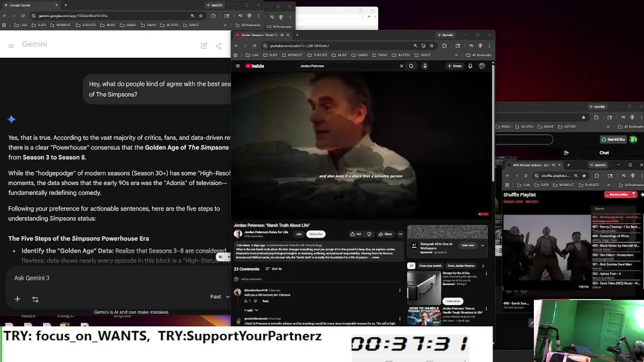Play 497 Kenny Chesney playlist entry
644x362 pixels.
[617, 228]
